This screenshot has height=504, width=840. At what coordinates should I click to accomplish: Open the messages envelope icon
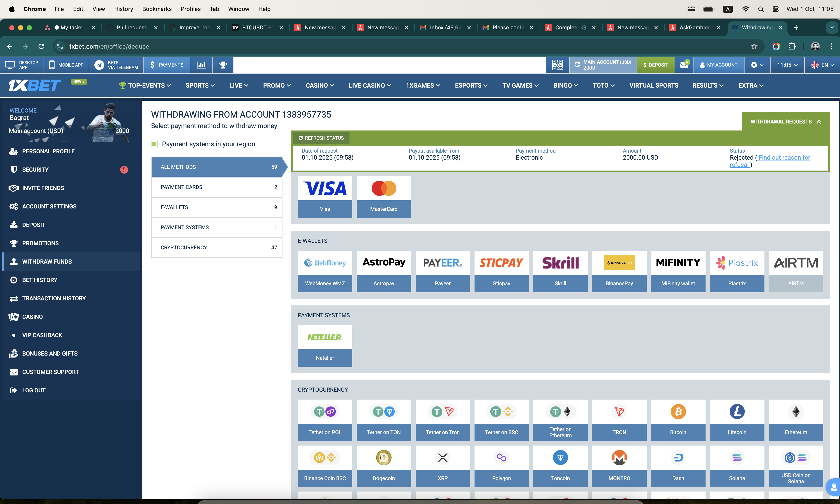tap(684, 65)
